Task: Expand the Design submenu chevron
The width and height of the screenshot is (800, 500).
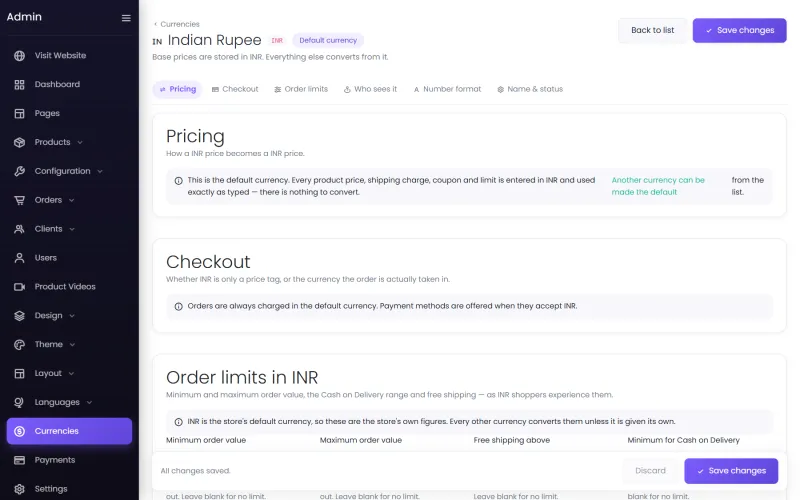Action: click(72, 316)
